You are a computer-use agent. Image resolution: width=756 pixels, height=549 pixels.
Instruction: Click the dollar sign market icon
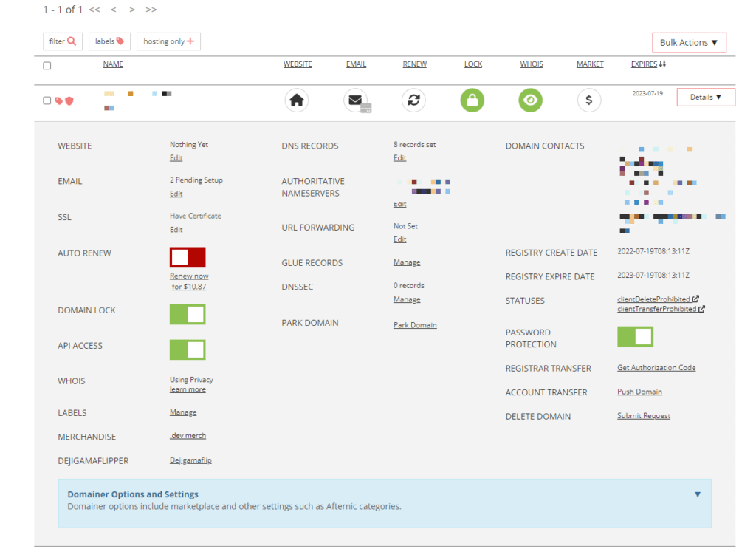[x=588, y=100]
